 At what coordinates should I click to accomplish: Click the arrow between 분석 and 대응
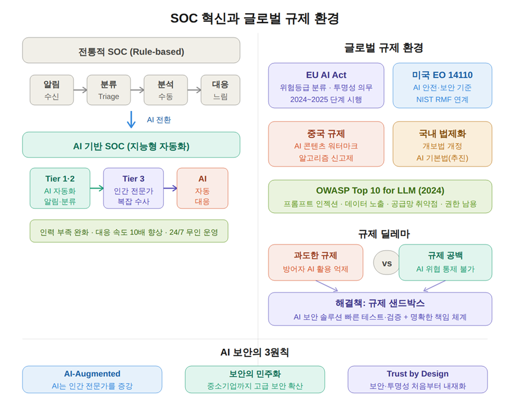pos(194,90)
